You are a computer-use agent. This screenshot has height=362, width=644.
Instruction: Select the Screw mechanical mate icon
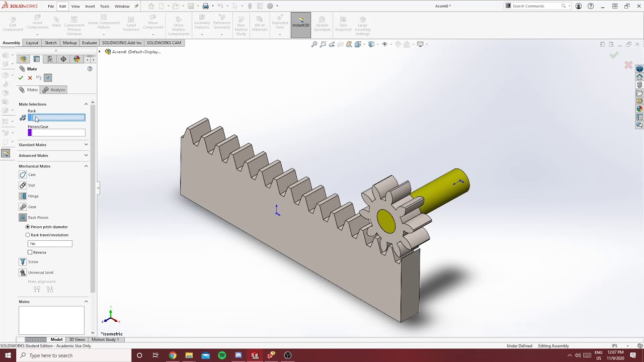pos(23,261)
